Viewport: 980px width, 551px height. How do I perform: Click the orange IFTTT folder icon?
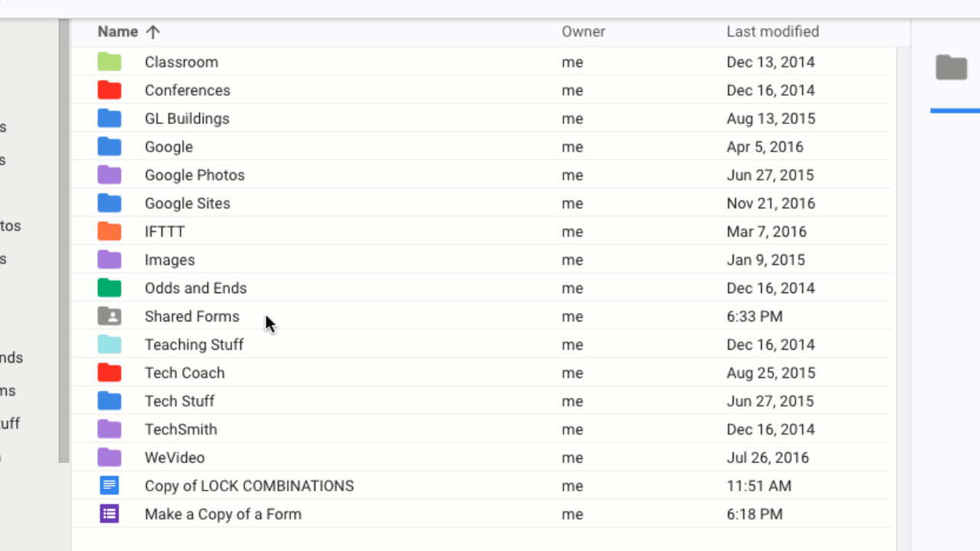[x=109, y=232]
